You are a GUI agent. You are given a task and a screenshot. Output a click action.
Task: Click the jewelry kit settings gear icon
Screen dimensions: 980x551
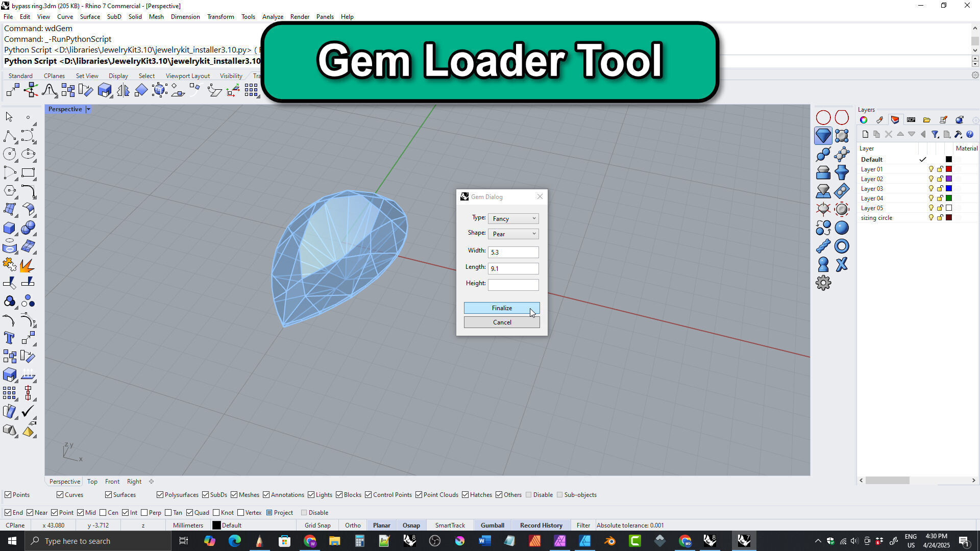[823, 283]
